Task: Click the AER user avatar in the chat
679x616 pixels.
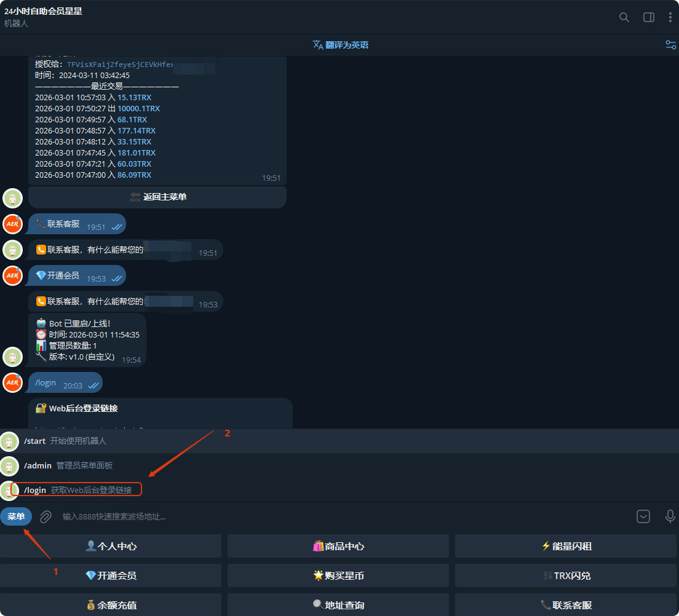Action: tap(12, 224)
